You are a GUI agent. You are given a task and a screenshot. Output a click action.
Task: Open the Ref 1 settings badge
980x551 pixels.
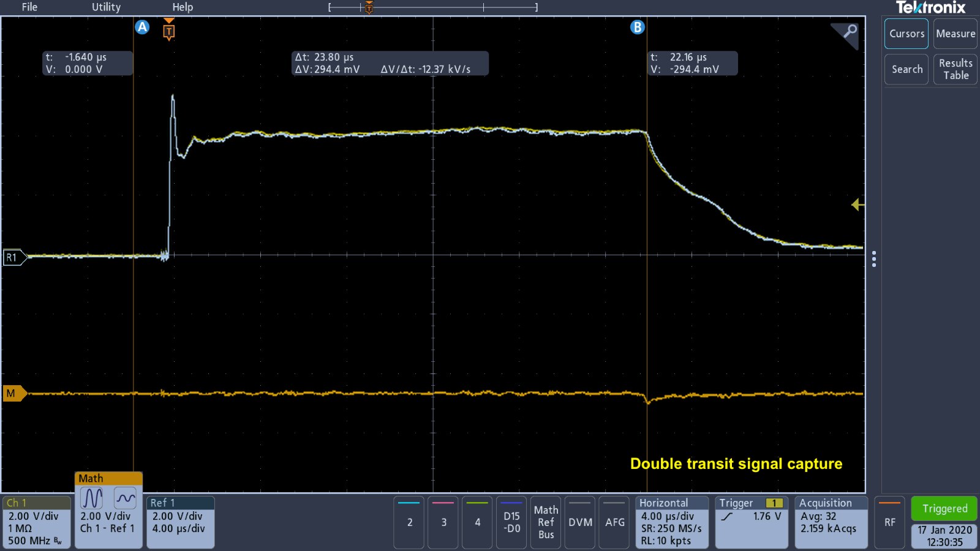[181, 522]
